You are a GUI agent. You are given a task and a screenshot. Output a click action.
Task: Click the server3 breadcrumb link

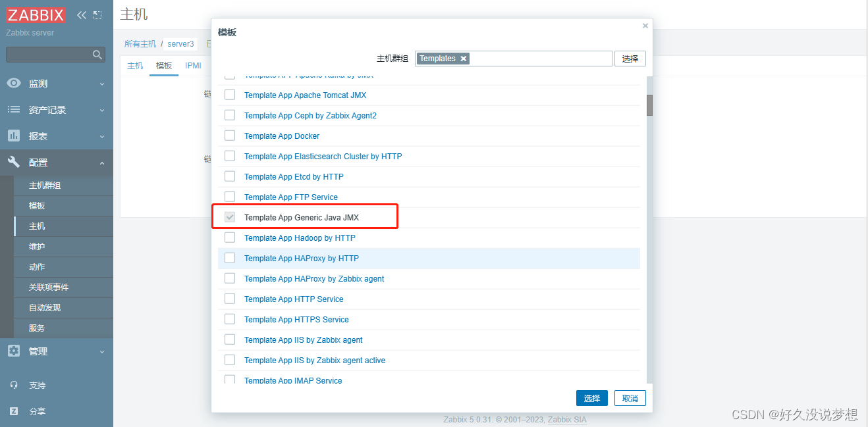[180, 44]
